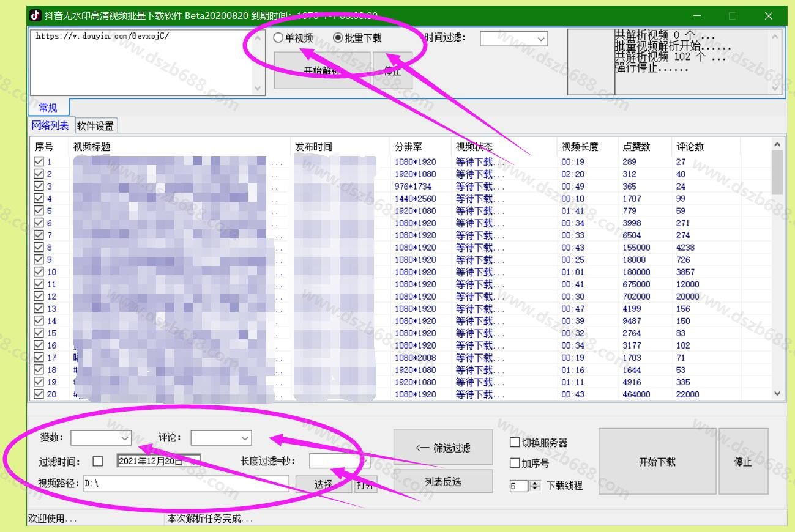795x532 pixels.
Task: Enable the 过滤时间 checkbox
Action: click(x=98, y=461)
